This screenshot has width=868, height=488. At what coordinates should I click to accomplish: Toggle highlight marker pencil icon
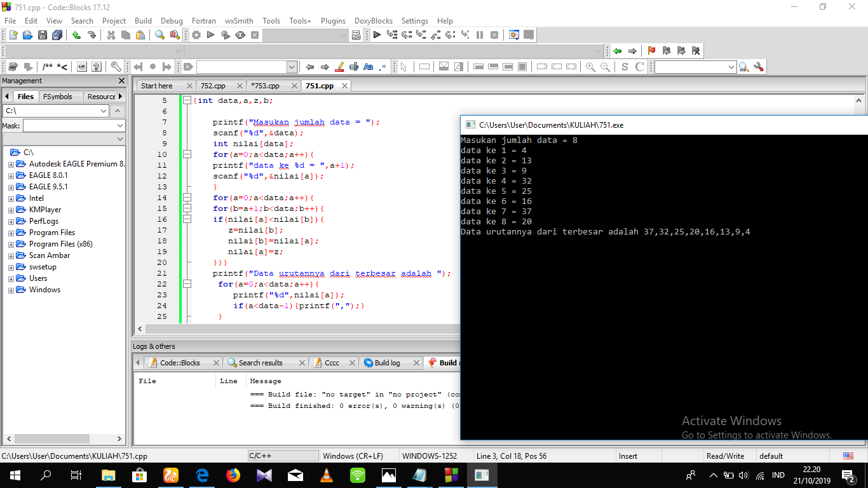[x=339, y=66]
